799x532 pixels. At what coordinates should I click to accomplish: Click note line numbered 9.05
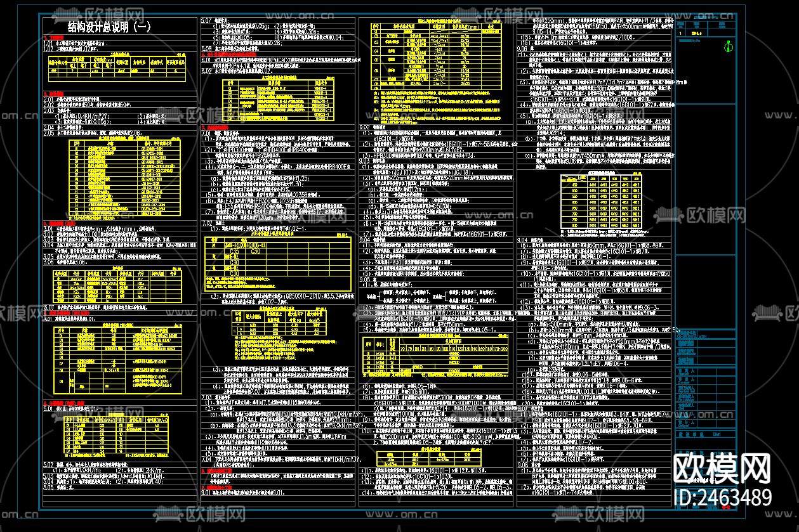[x=369, y=280]
